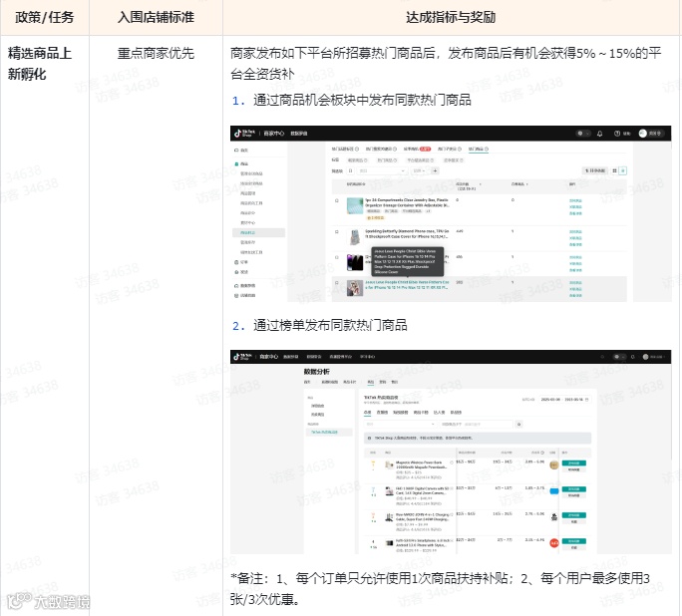Select the highlighted 商品机会 sidebar entry

tap(258, 232)
